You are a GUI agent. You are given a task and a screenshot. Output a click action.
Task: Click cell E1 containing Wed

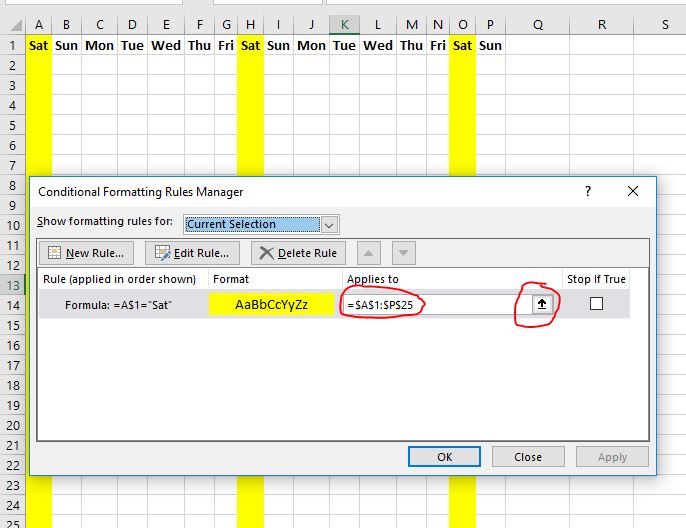click(x=166, y=45)
